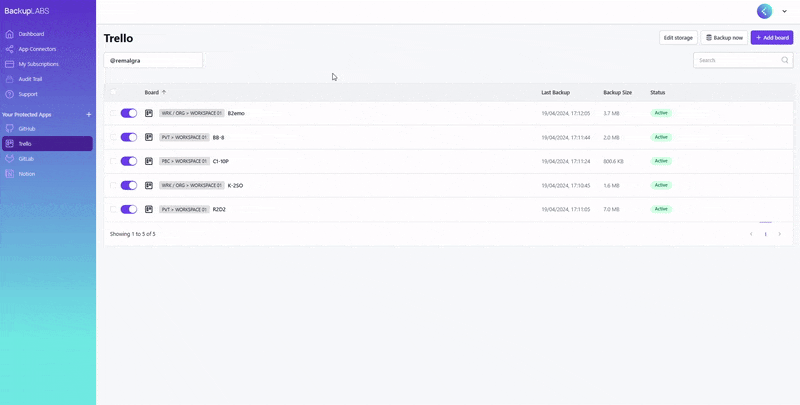This screenshot has width=800, height=405.
Task: Toggle backup switch for R2D2
Action: click(129, 209)
